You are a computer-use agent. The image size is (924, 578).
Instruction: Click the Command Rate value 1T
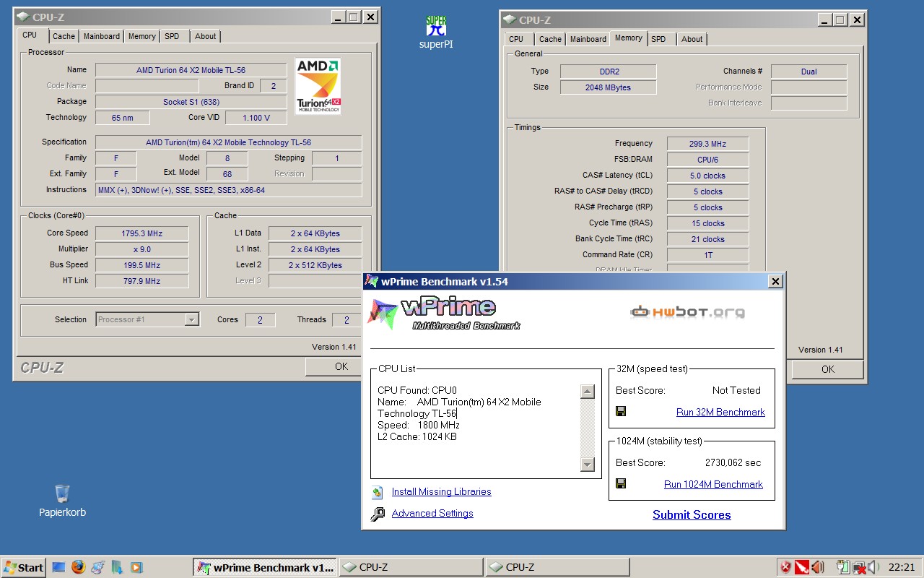coord(707,255)
